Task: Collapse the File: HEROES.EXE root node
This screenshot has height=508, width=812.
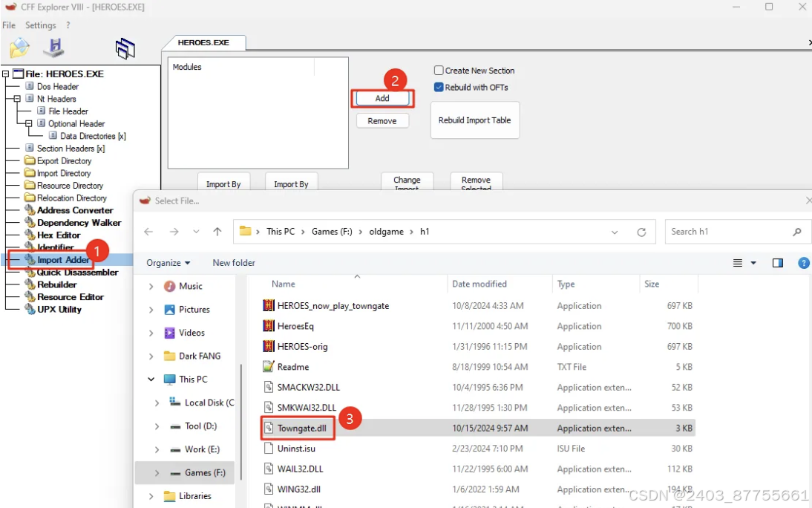Action: tap(5, 74)
